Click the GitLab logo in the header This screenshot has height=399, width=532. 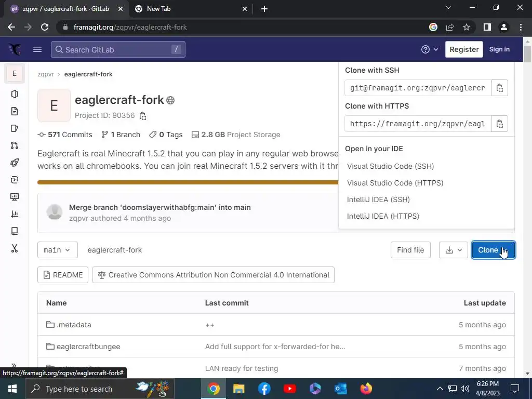point(15,49)
